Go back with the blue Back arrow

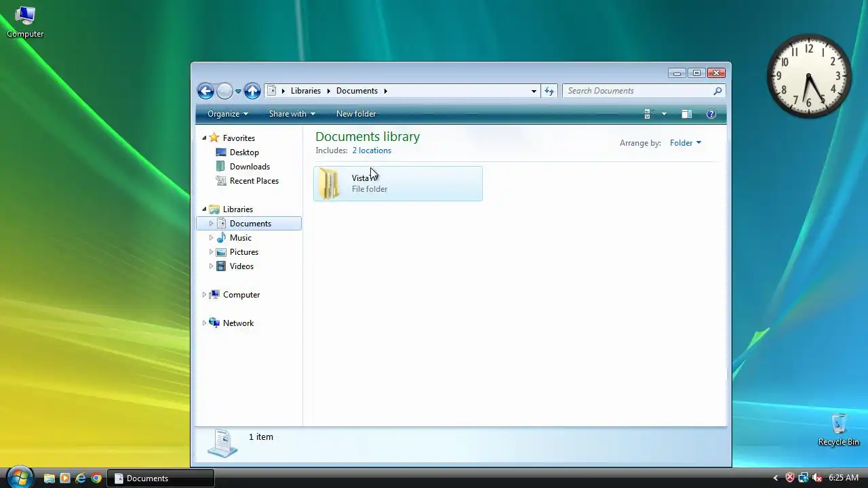[205, 91]
